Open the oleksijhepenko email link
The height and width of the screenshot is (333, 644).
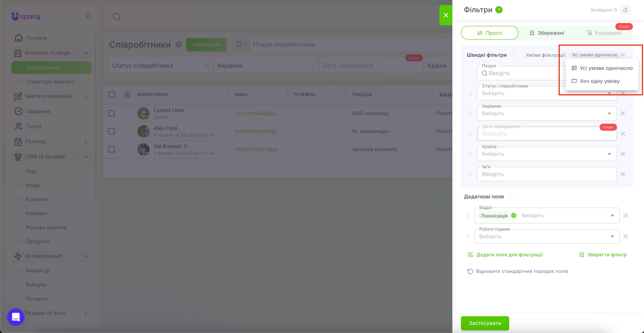[x=257, y=131]
